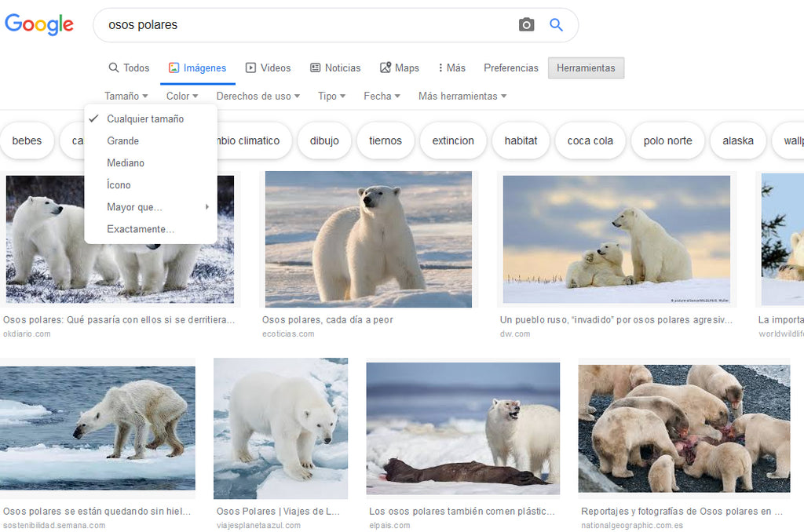
Task: Click the blue magnifying glass search icon
Action: click(x=556, y=25)
